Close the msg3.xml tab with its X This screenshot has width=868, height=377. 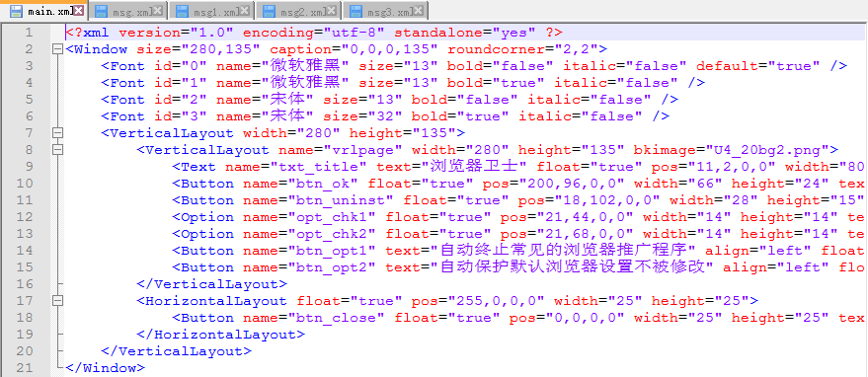pyautogui.click(x=418, y=11)
